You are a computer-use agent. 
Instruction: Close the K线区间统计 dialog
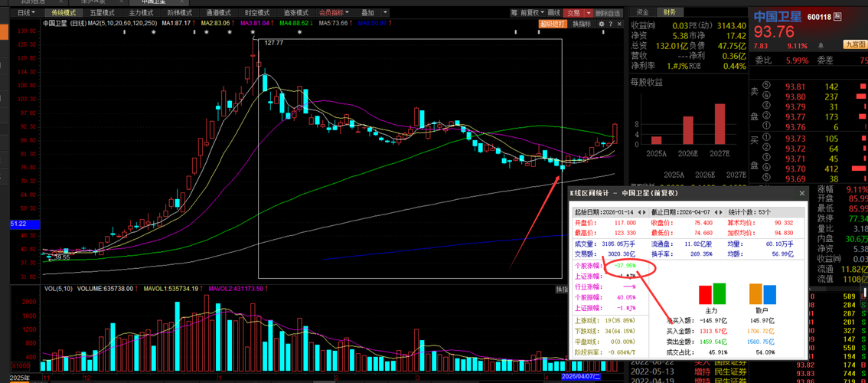point(801,193)
